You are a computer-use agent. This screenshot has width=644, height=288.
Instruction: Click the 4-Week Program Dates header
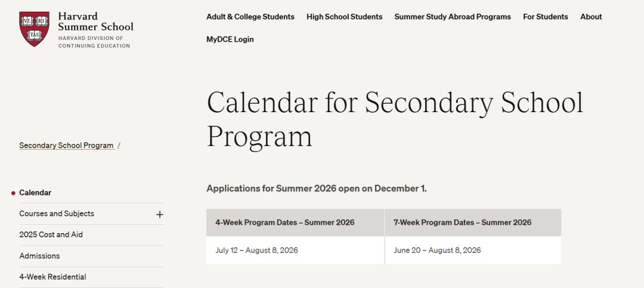285,222
